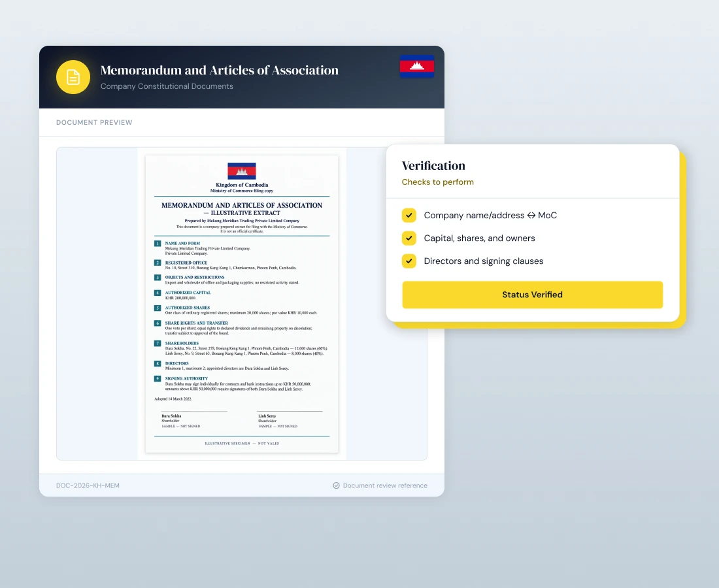This screenshot has width=719, height=588.
Task: Click numbered badge 7 Shareholders
Action: [x=158, y=343]
